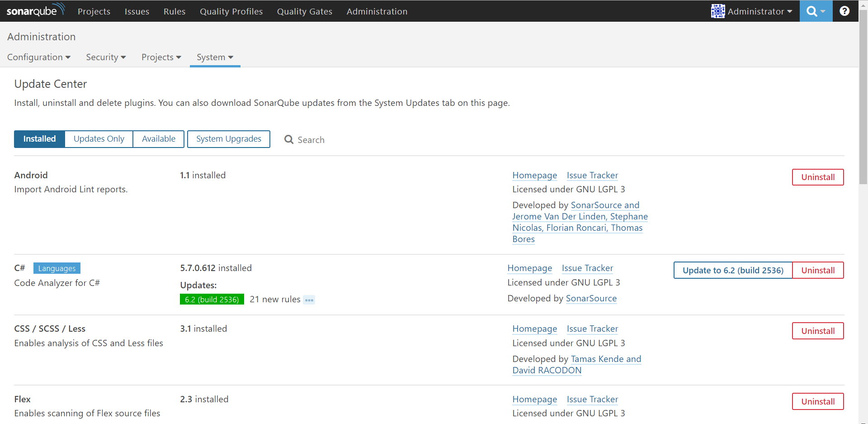
Task: Update C# to 6.2 (build 2536)
Action: click(x=733, y=270)
